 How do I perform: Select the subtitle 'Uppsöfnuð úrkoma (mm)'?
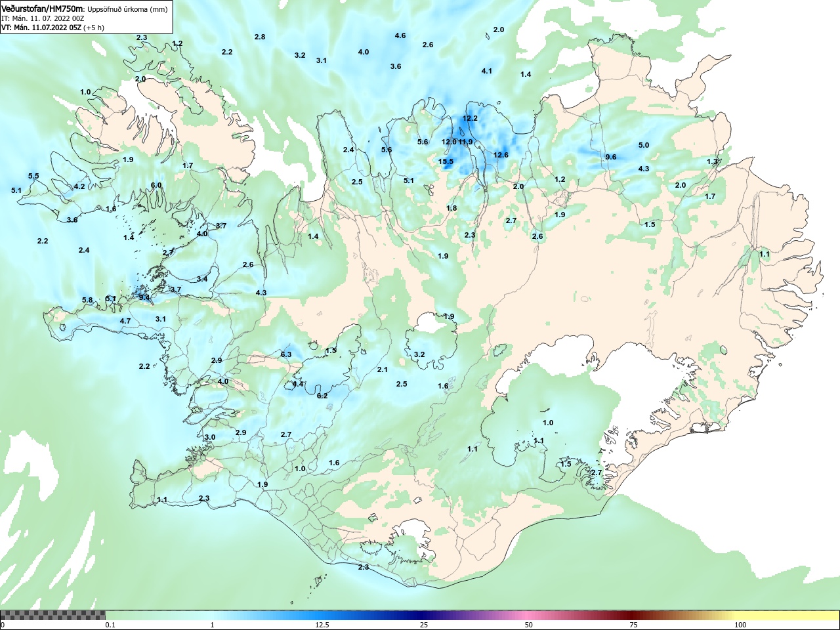pos(127,9)
